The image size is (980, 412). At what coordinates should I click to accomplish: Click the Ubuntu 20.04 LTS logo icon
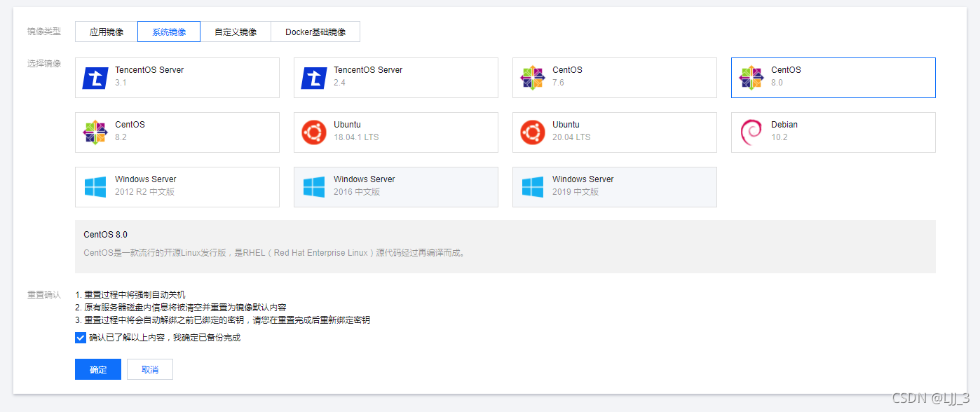point(533,132)
